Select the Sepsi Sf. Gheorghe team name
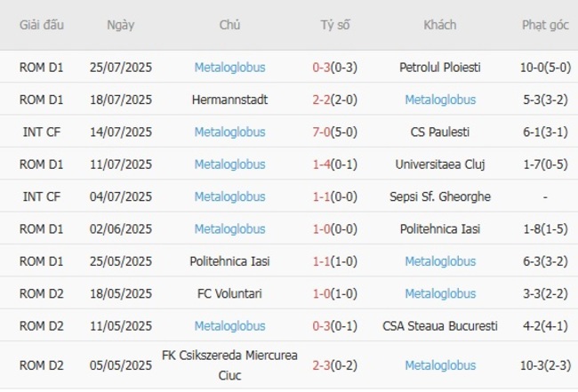 pyautogui.click(x=440, y=196)
